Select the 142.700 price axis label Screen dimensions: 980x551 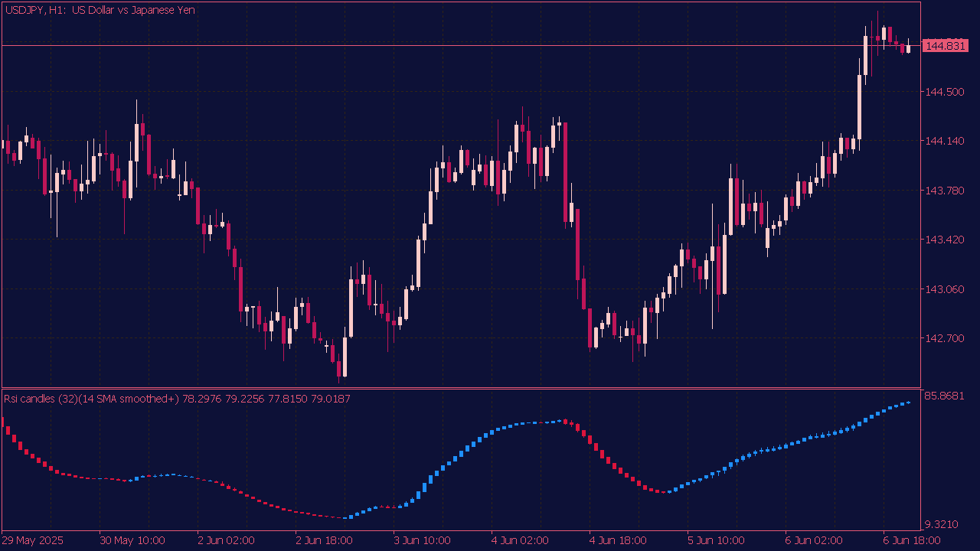[945, 338]
